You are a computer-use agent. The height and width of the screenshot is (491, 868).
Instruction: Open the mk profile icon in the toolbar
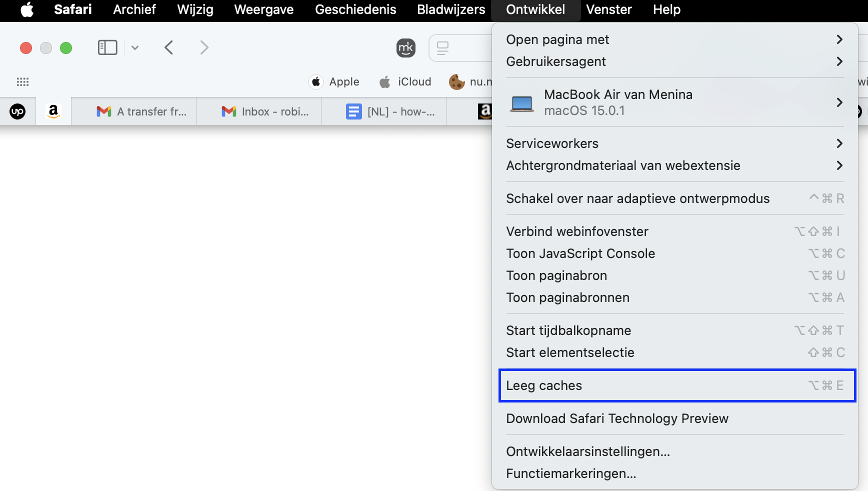(406, 48)
